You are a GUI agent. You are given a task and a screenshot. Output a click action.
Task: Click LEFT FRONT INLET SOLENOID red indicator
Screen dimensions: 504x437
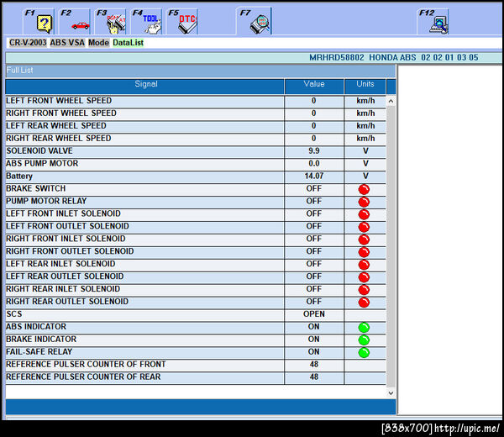(364, 214)
